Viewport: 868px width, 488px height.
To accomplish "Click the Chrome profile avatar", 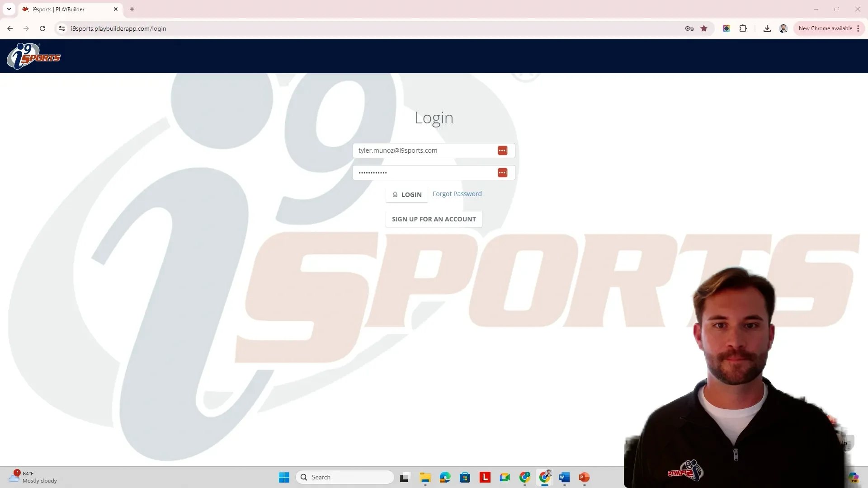I will pos(783,28).
